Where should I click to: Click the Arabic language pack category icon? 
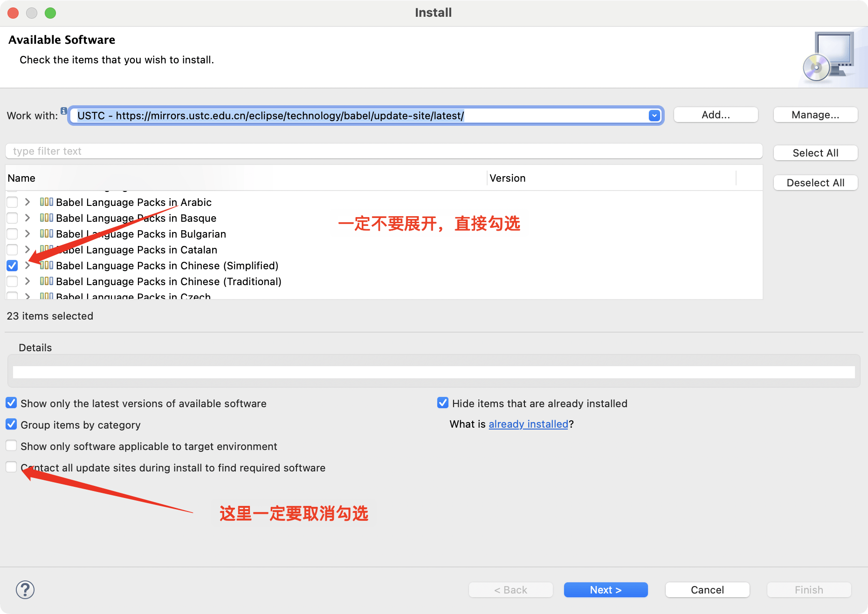pos(47,202)
